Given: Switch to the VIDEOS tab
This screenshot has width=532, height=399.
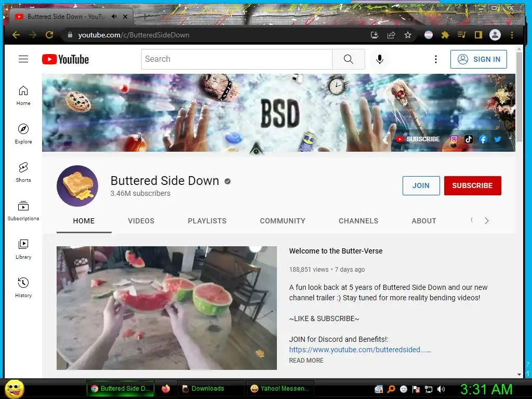Looking at the screenshot, I should coord(141,221).
